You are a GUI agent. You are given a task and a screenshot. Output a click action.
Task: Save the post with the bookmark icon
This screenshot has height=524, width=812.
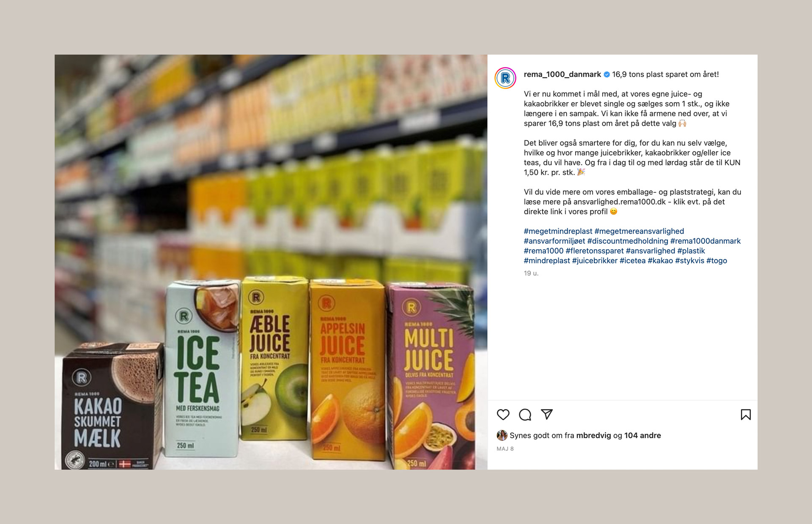click(x=746, y=415)
